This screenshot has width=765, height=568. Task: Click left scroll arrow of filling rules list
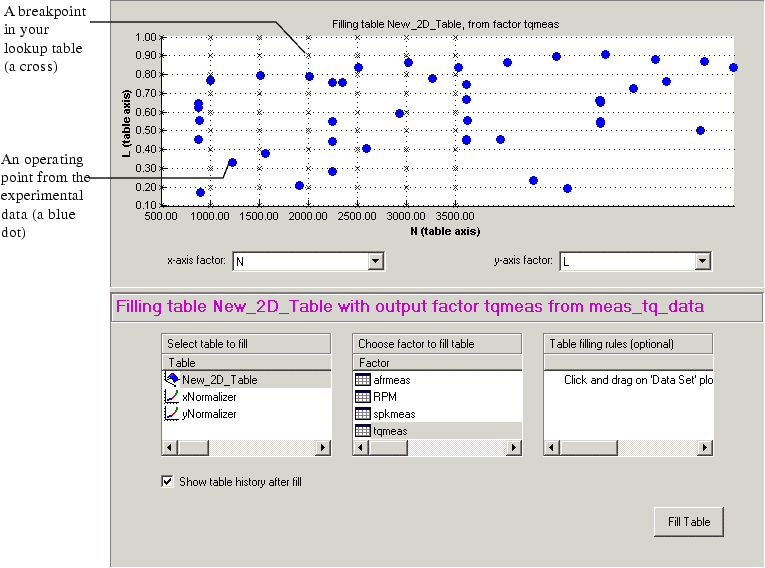point(551,447)
